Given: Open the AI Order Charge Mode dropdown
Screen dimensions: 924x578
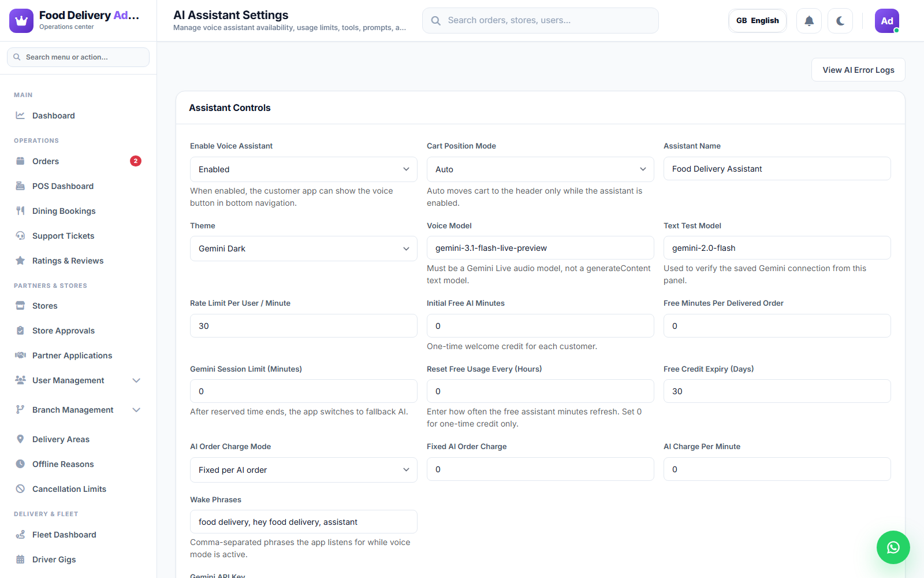Looking at the screenshot, I should coord(304,470).
